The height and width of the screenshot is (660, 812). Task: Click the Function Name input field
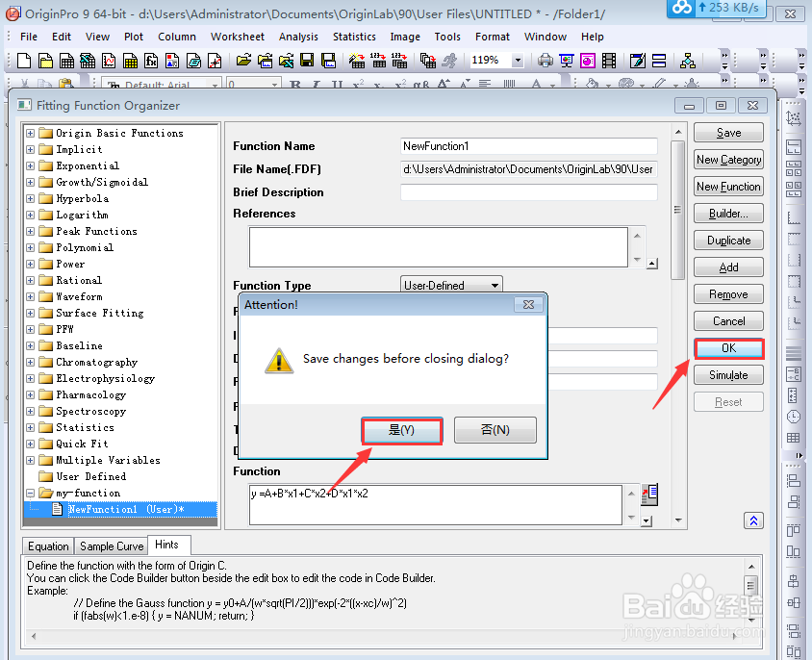pyautogui.click(x=529, y=146)
